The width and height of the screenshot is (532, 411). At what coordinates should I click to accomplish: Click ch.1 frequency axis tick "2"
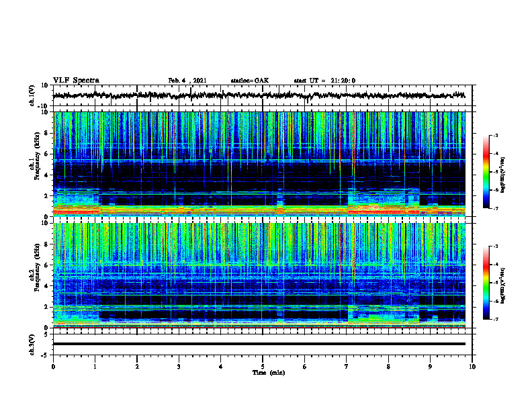point(47,196)
